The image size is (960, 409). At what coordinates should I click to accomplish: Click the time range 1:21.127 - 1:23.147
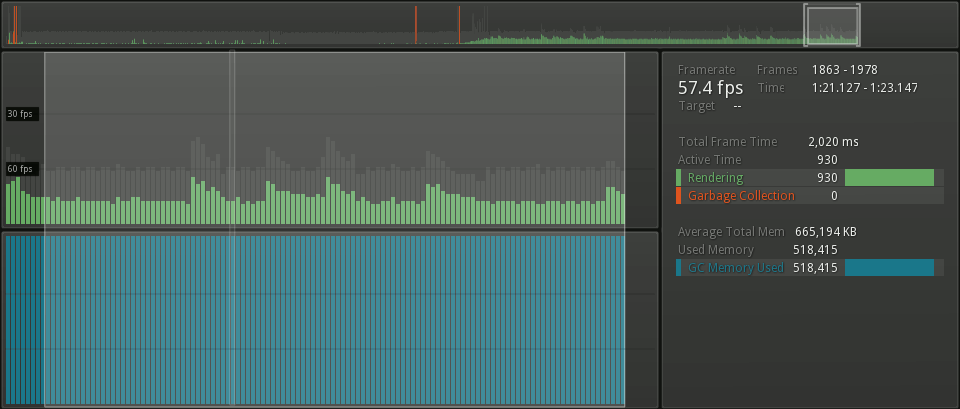pyautogui.click(x=864, y=88)
